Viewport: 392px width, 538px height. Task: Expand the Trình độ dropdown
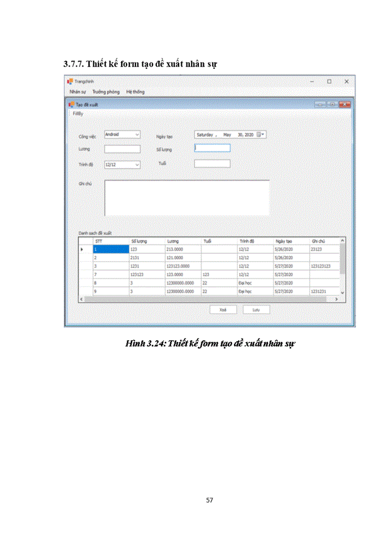[x=137, y=164]
